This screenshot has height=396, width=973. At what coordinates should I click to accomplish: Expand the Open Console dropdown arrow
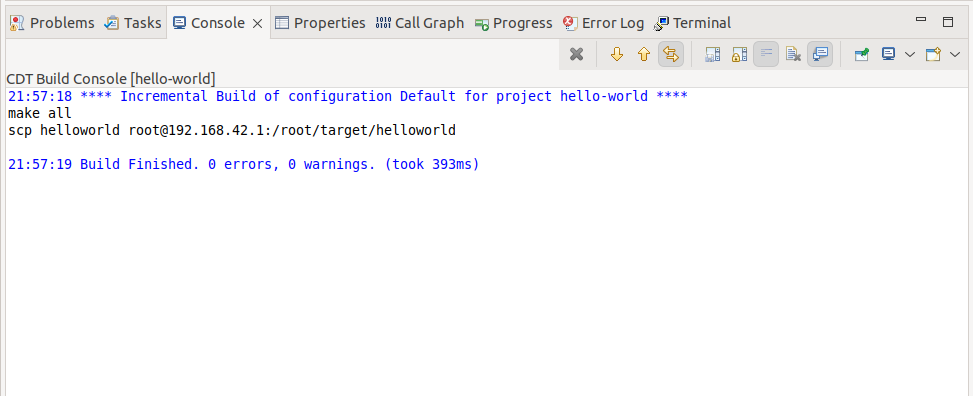click(x=955, y=55)
